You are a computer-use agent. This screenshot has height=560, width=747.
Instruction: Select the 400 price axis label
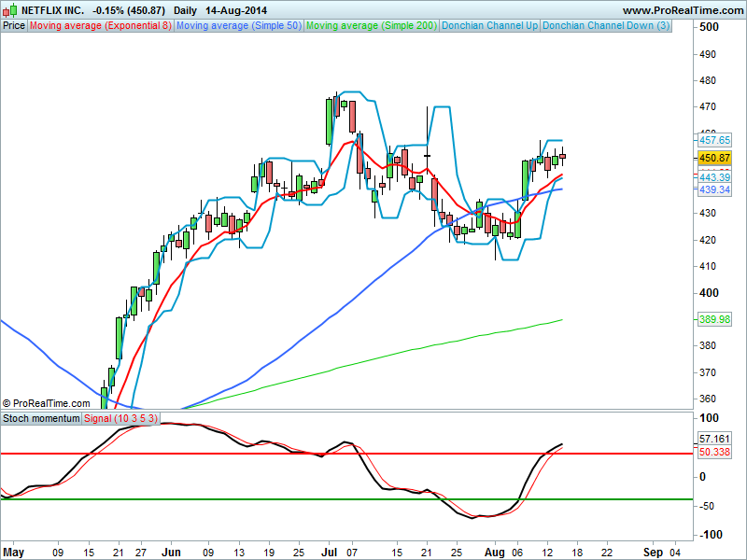709,293
